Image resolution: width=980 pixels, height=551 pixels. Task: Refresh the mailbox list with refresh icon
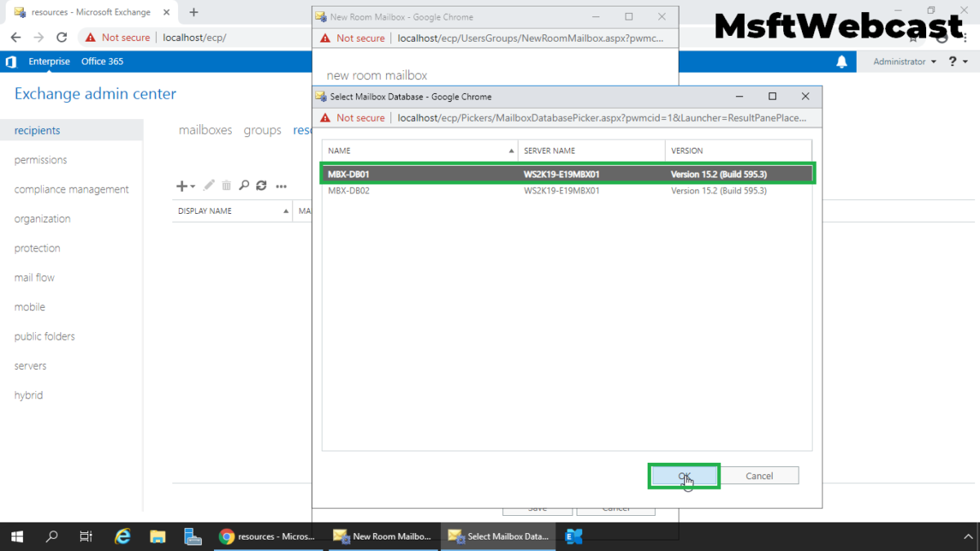(261, 185)
